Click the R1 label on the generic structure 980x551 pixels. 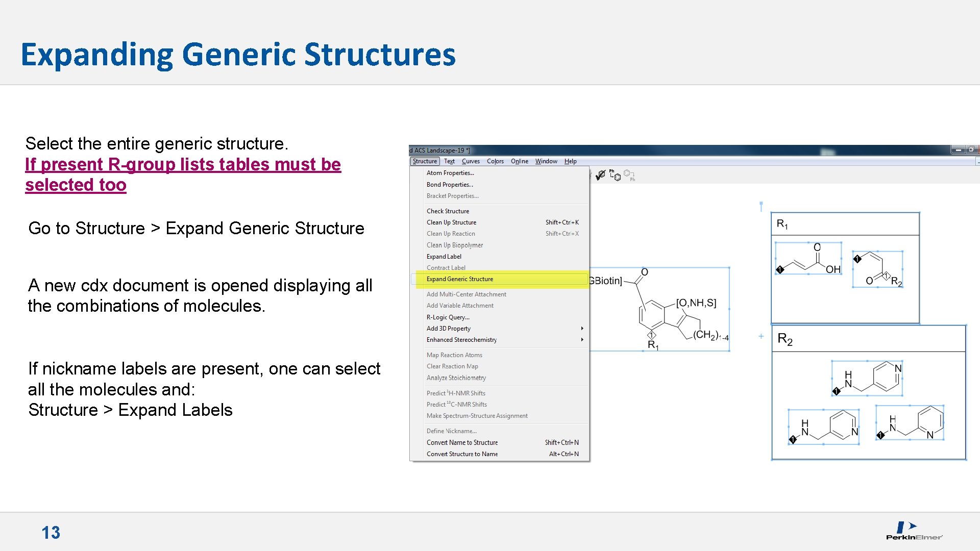pos(653,345)
